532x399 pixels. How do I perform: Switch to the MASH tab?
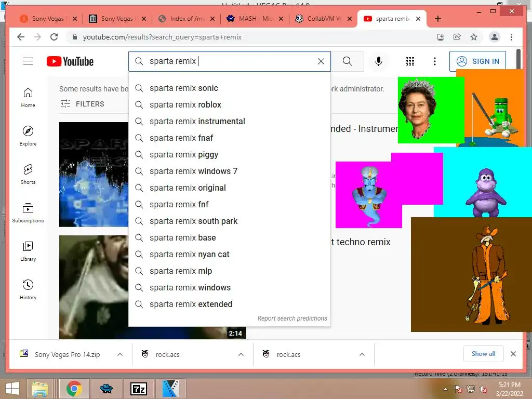255,19
